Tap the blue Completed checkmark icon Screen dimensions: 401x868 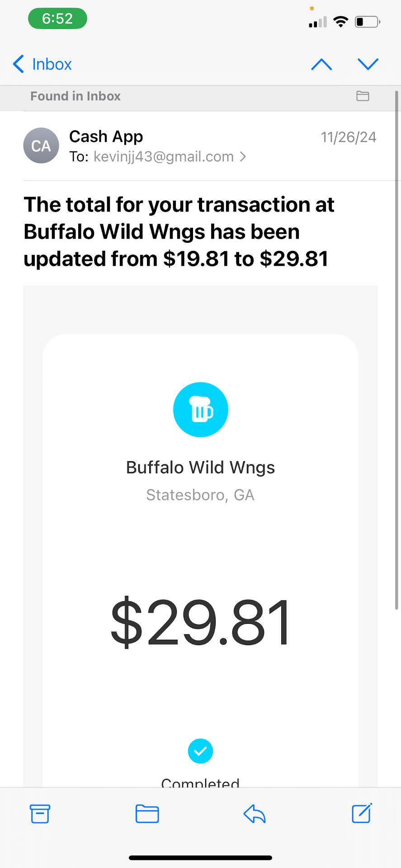click(200, 751)
